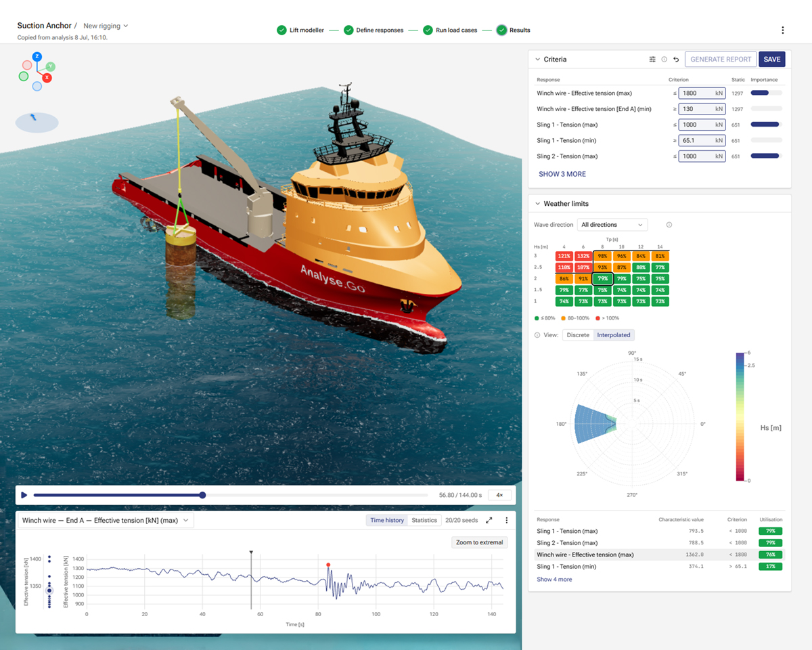Screen dimensions: 812x650
Task: Select Hs 2 Tp 4 cell showing 86%
Action: [x=564, y=278]
